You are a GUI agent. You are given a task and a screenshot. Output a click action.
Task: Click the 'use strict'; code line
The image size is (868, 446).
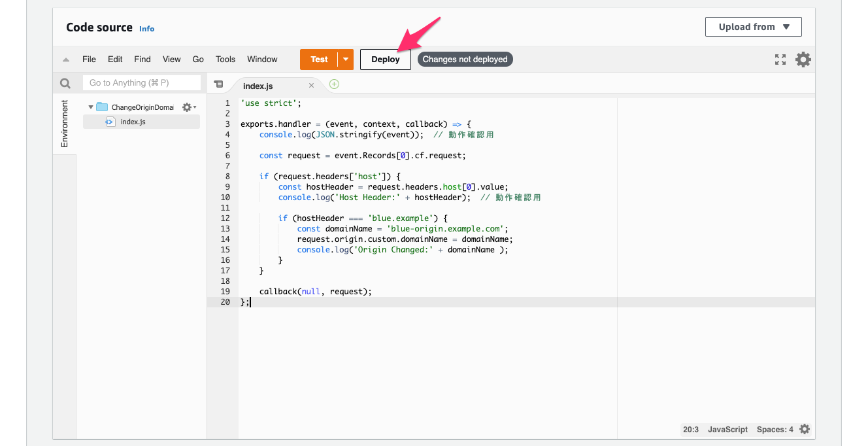tap(271, 103)
